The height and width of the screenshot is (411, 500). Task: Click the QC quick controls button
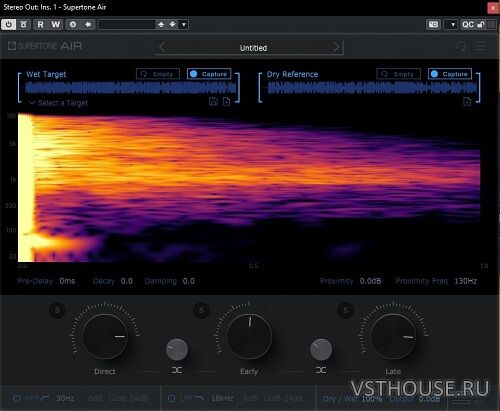point(467,24)
